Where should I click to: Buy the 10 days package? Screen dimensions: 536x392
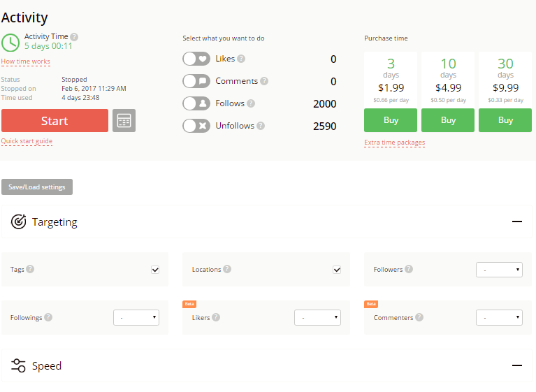click(448, 120)
